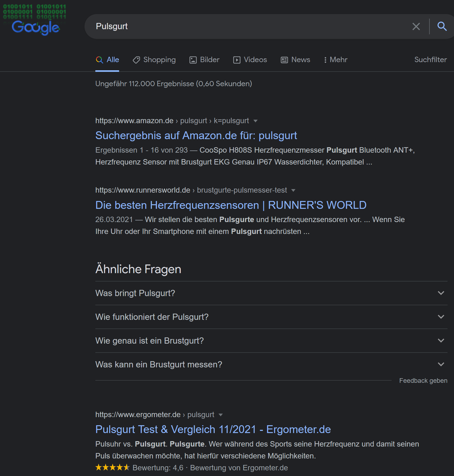Open the Mehr three-dot menu
The width and height of the screenshot is (454, 476).
pos(325,60)
